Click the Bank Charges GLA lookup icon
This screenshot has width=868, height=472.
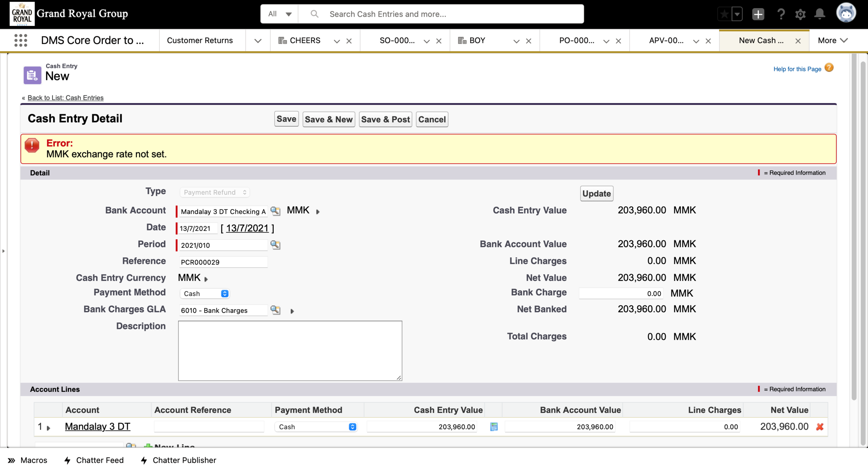coord(275,310)
